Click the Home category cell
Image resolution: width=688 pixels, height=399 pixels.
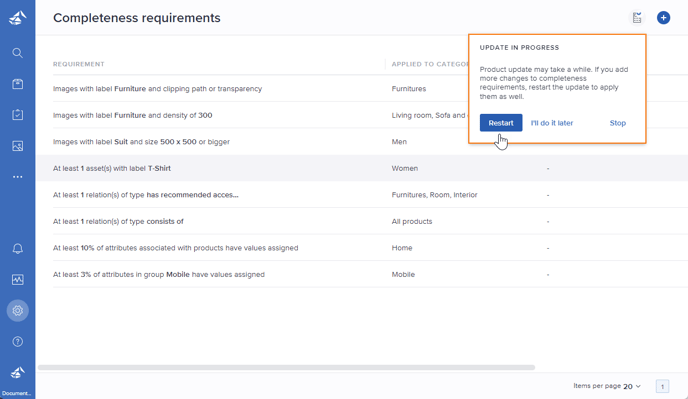click(402, 248)
